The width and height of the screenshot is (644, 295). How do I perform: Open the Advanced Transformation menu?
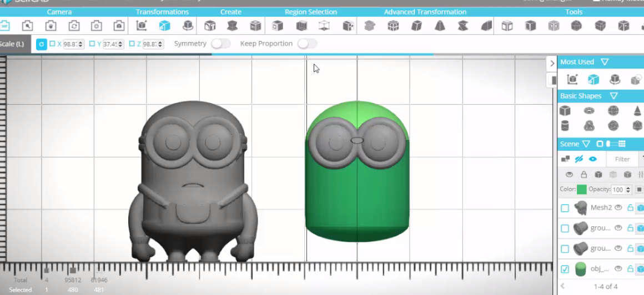click(x=425, y=12)
